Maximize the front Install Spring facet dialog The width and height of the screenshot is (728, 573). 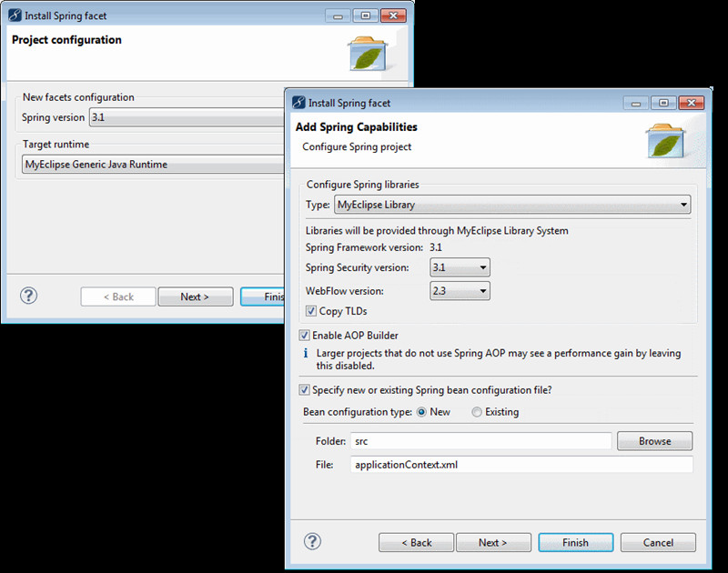pyautogui.click(x=663, y=103)
